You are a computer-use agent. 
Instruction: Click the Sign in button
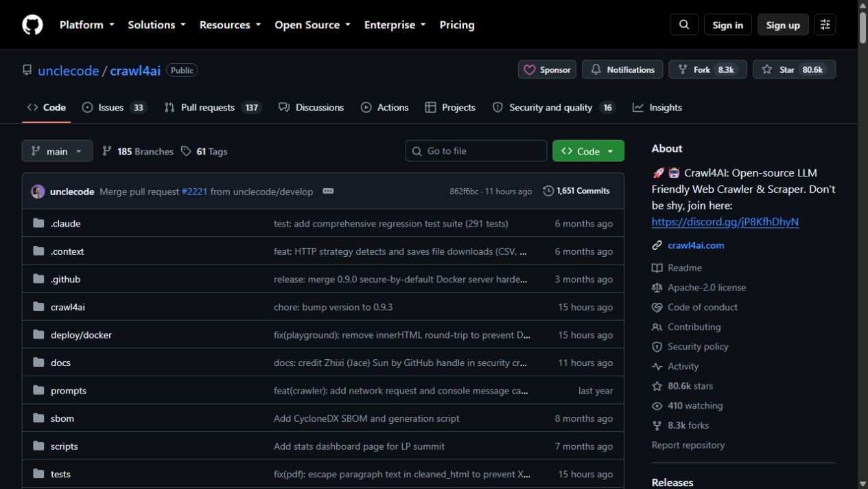(727, 25)
